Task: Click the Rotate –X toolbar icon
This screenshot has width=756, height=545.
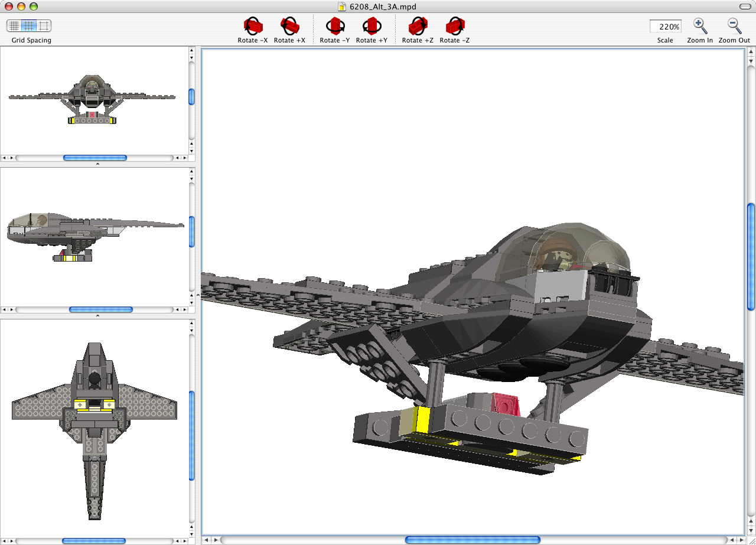Action: (252, 26)
